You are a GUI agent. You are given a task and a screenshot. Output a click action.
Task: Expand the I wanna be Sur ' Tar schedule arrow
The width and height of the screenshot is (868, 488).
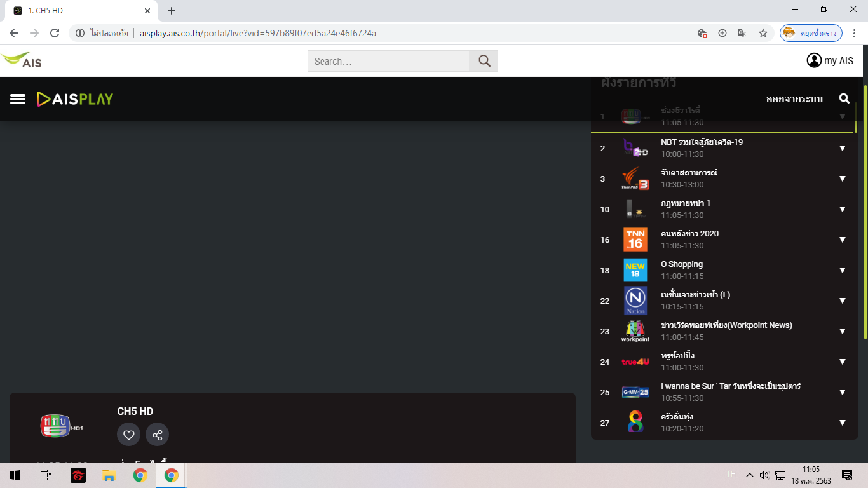click(x=843, y=392)
